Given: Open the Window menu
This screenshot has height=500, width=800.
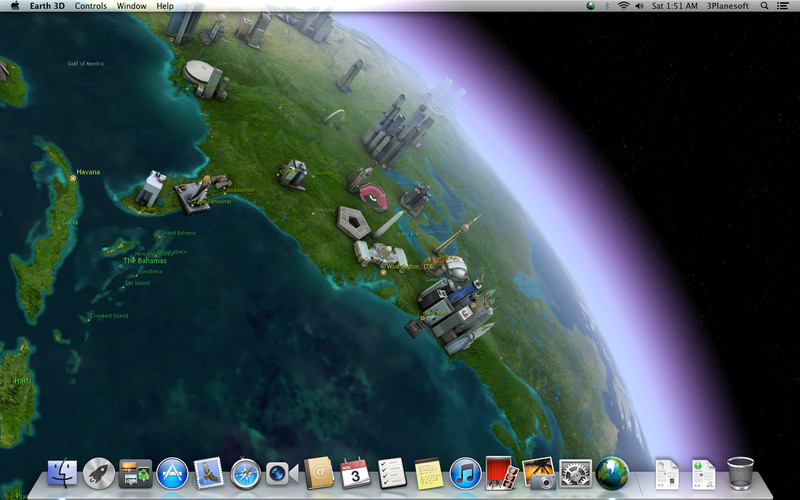Looking at the screenshot, I should tap(132, 6).
